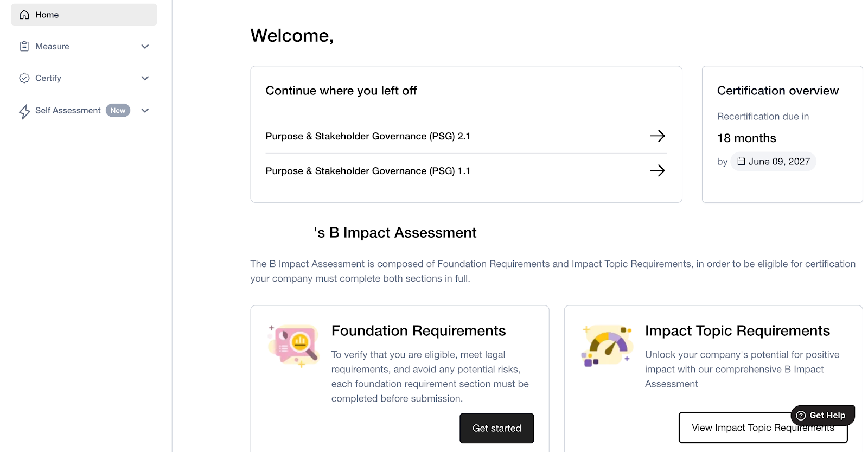868x452 pixels.
Task: Select Self Assessment in the sidebar
Action: click(x=68, y=111)
